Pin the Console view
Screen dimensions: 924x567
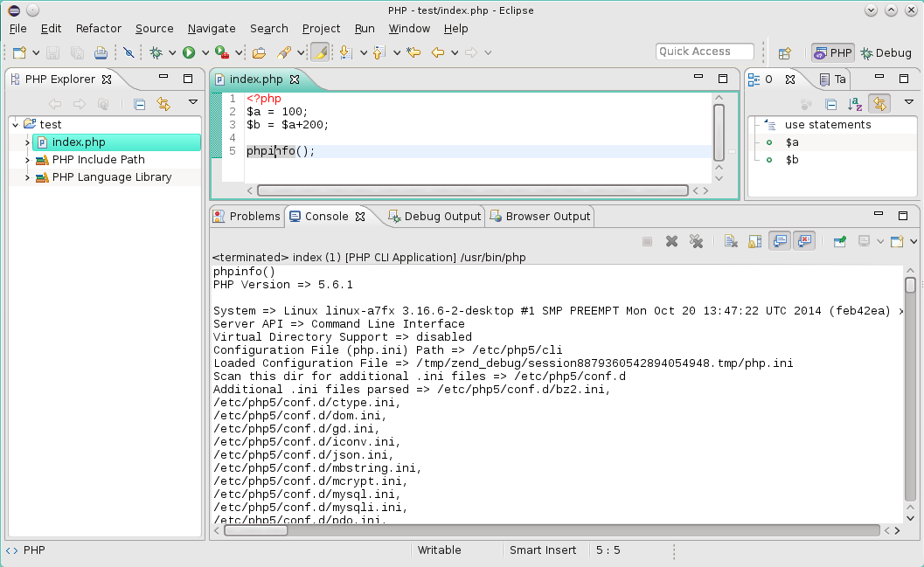(839, 241)
